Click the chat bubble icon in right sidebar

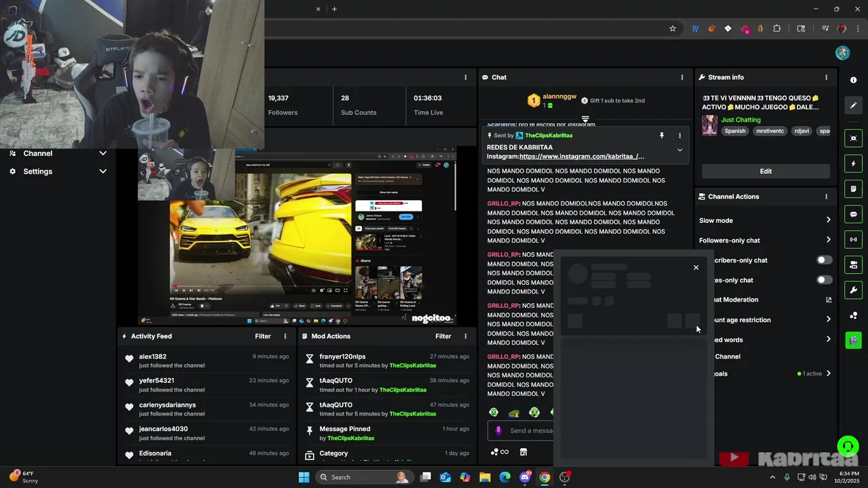[853, 214]
